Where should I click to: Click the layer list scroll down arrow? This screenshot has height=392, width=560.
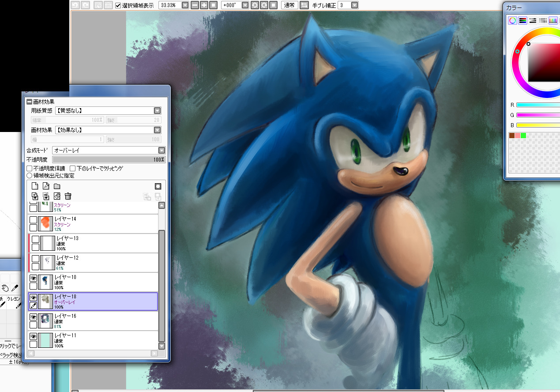click(x=162, y=346)
